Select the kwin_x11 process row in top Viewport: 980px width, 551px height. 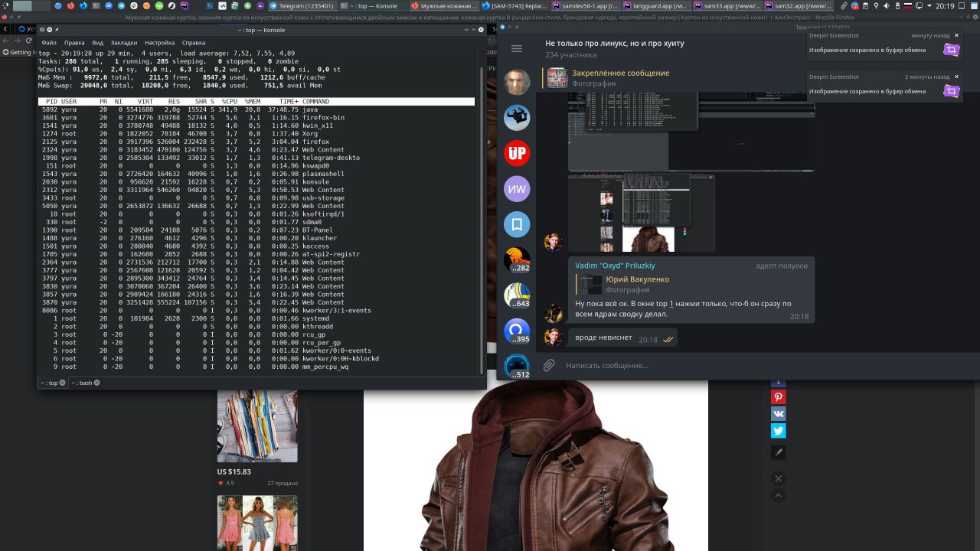click(256, 126)
